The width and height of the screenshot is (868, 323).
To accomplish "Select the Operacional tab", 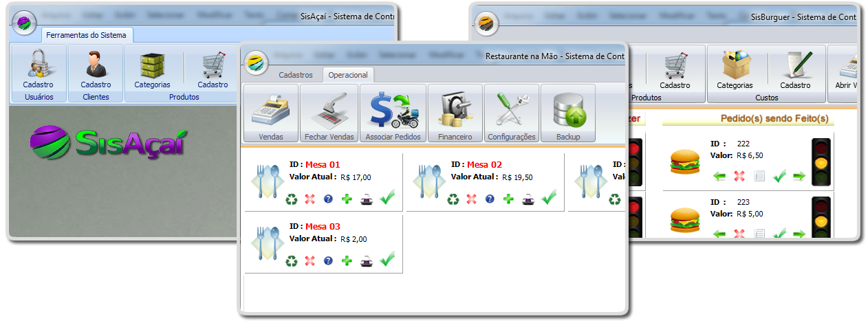I will [x=348, y=75].
